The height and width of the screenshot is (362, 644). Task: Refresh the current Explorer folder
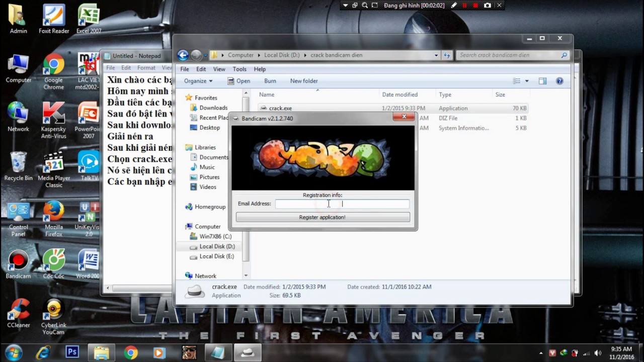coord(447,55)
